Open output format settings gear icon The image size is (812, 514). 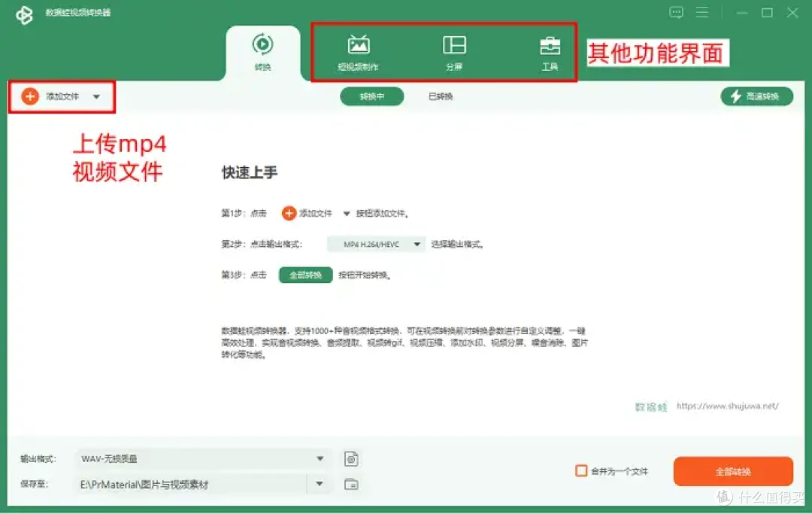tap(351, 458)
